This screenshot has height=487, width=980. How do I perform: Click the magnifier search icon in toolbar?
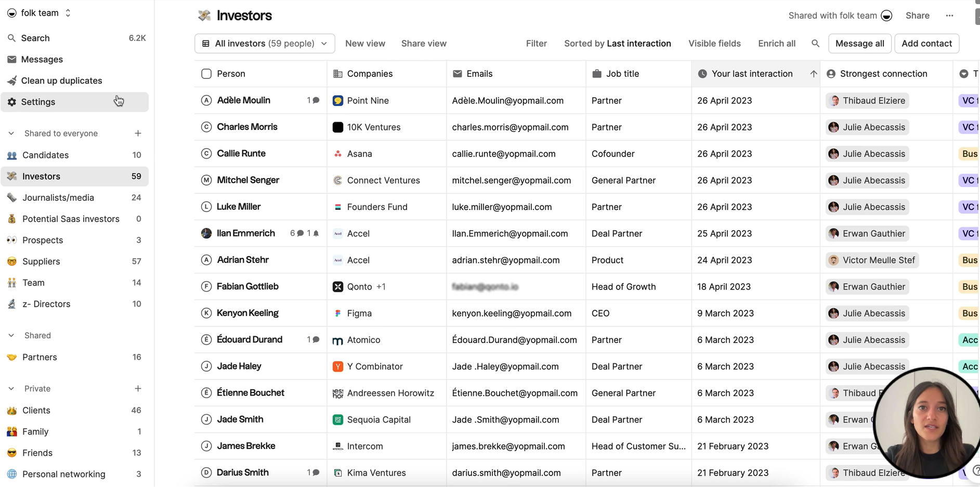(x=815, y=44)
